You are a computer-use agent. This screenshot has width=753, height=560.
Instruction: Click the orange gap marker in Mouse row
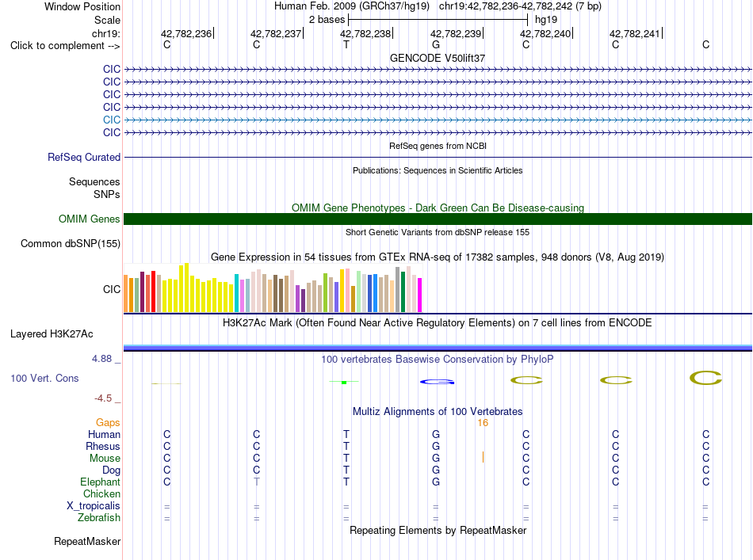click(x=483, y=457)
